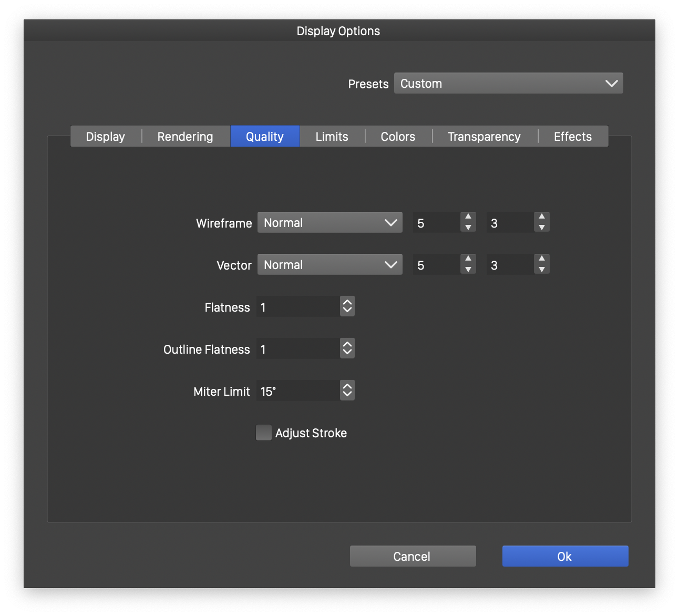Click the Flatness stepper arrows
679x616 pixels.
point(347,306)
